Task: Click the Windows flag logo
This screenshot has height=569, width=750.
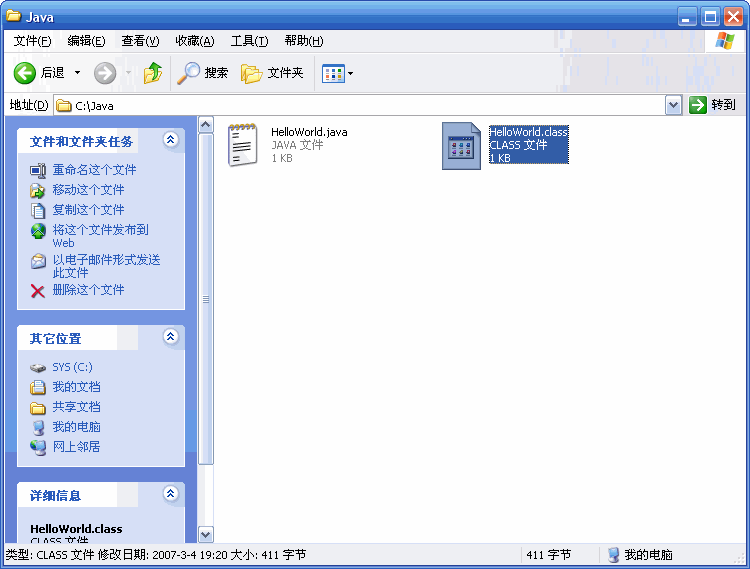Action: point(725,41)
